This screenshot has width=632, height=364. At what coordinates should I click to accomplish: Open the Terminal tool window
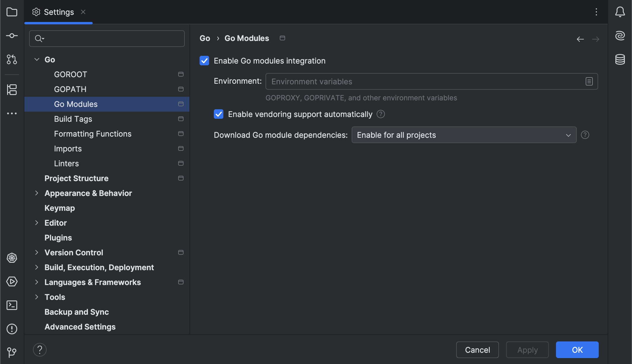[12, 305]
